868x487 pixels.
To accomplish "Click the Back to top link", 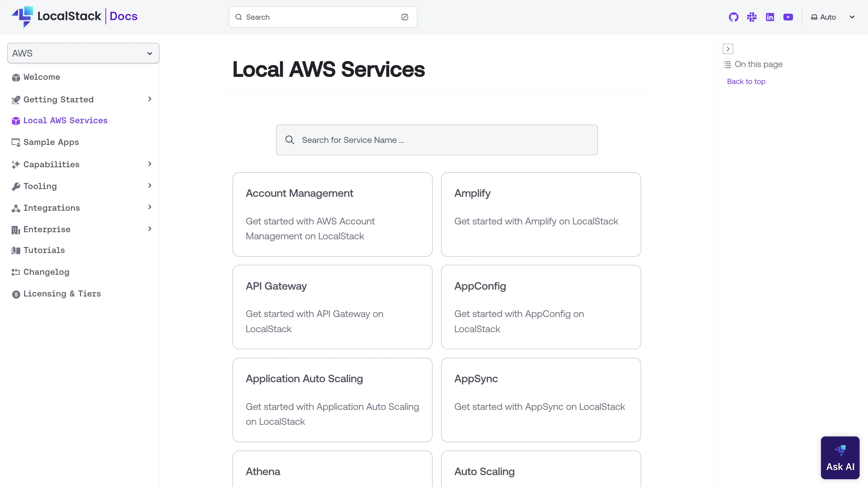I will point(746,81).
